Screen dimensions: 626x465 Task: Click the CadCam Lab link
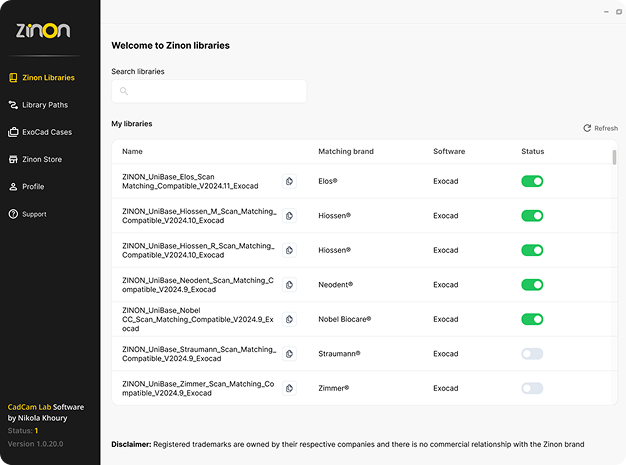point(29,407)
